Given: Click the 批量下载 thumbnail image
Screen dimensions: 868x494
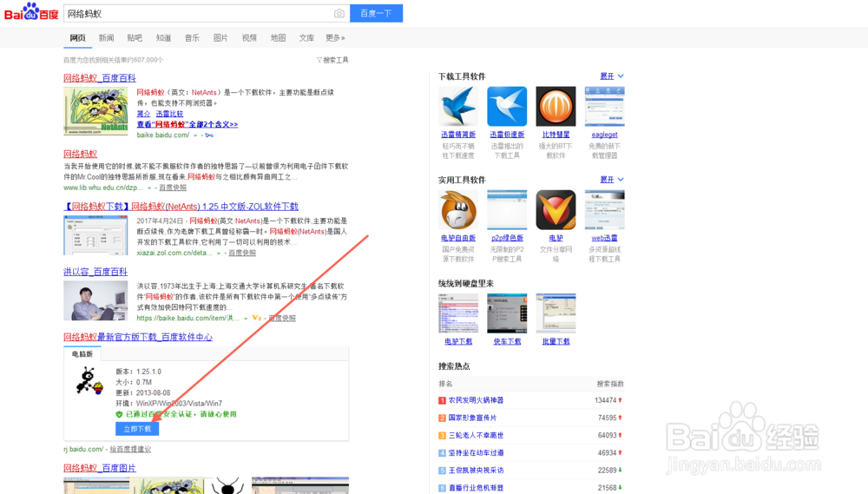Looking at the screenshot, I should [556, 313].
